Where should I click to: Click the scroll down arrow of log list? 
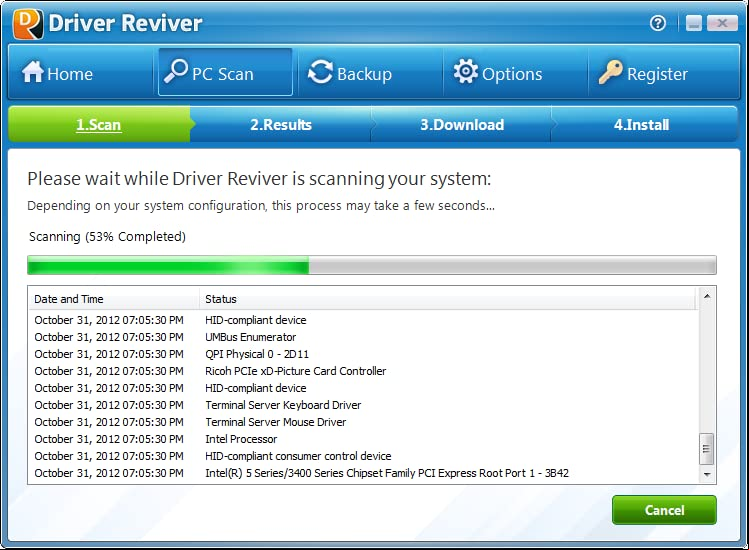click(x=707, y=475)
